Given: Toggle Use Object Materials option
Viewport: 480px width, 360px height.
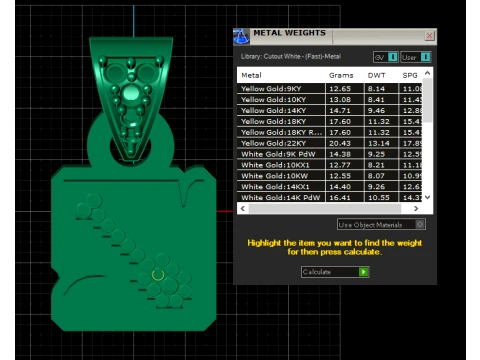Looking at the screenshot, I should click(381, 224).
